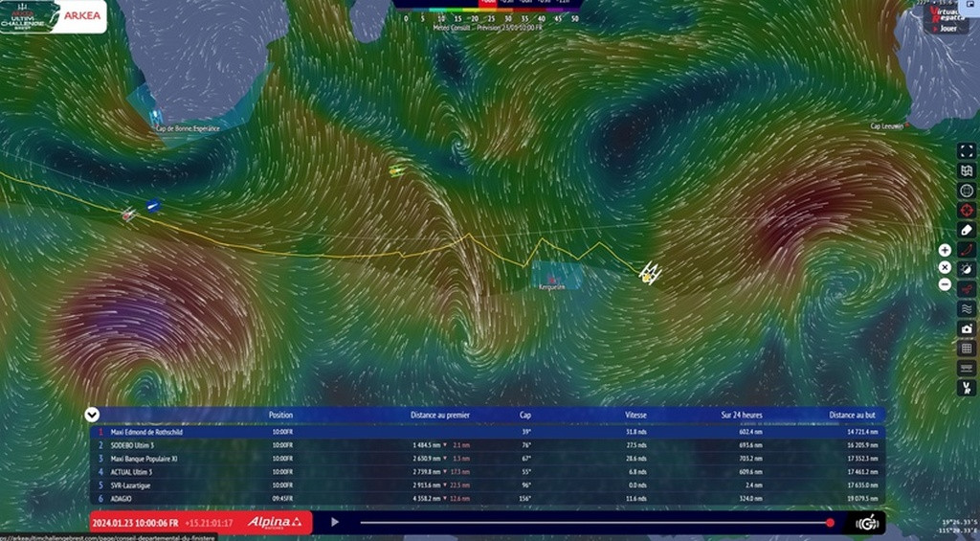Zoom in on the map

[945, 250]
